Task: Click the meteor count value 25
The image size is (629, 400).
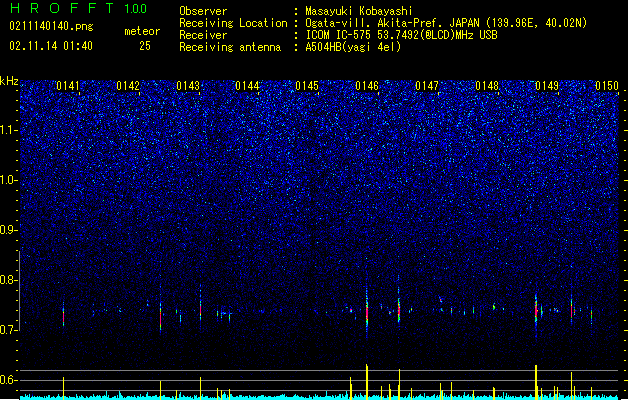Action: pyautogui.click(x=145, y=46)
